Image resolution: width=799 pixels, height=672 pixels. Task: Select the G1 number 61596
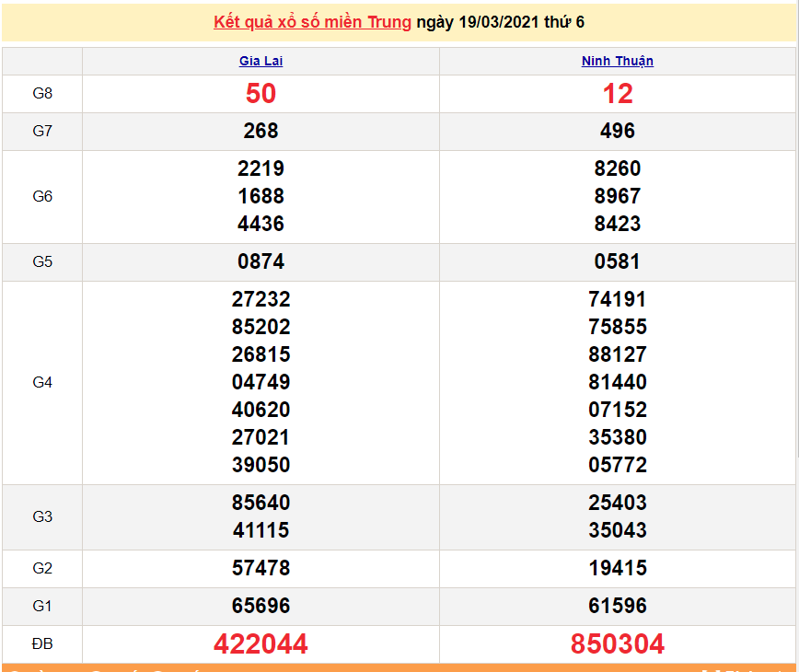pyautogui.click(x=617, y=607)
